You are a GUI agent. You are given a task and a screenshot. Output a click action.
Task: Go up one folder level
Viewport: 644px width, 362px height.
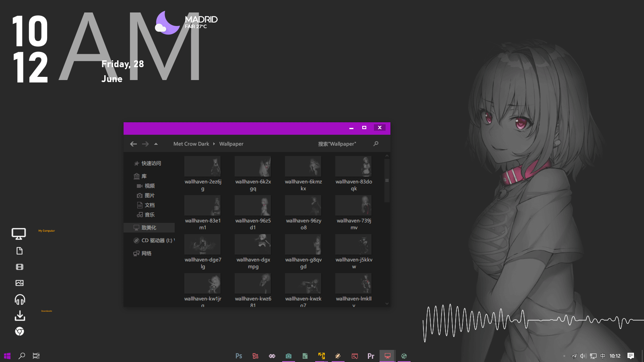(156, 144)
